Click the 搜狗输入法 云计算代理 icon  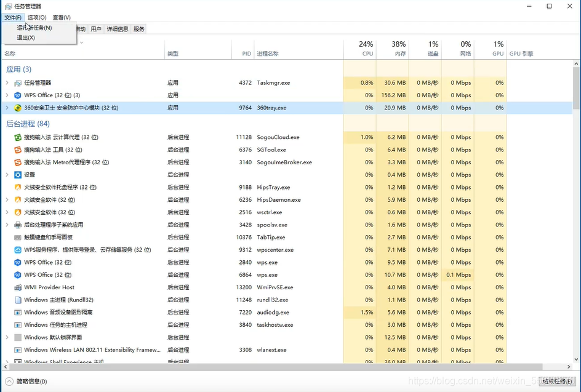pyautogui.click(x=18, y=137)
